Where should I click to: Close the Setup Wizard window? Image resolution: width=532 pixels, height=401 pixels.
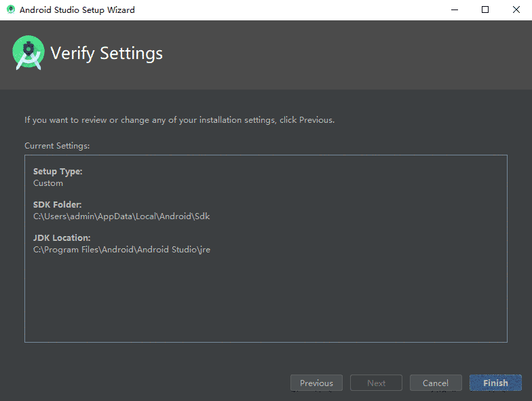516,9
